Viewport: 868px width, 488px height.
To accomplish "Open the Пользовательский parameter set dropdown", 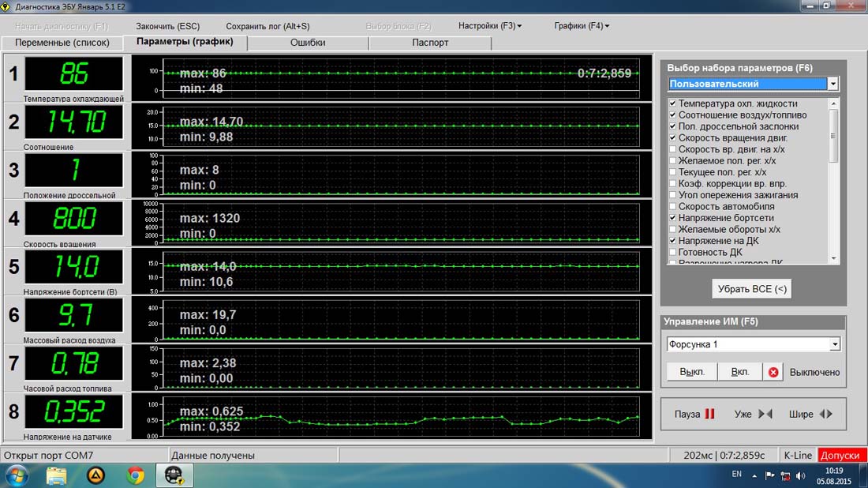I will 833,84.
